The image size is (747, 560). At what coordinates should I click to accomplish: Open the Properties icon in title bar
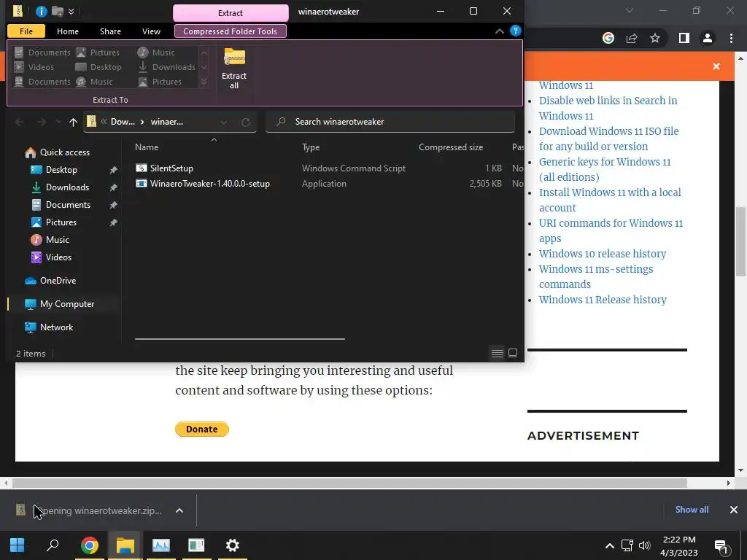42,12
